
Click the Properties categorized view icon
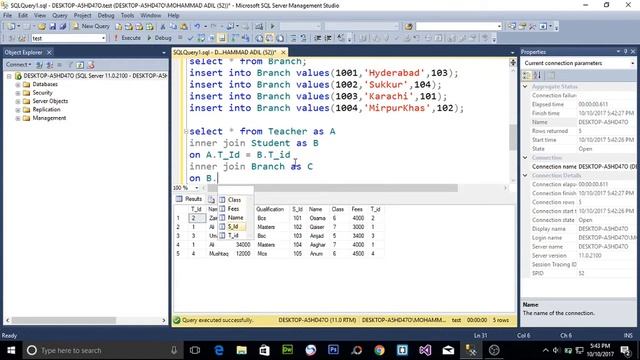point(527,76)
